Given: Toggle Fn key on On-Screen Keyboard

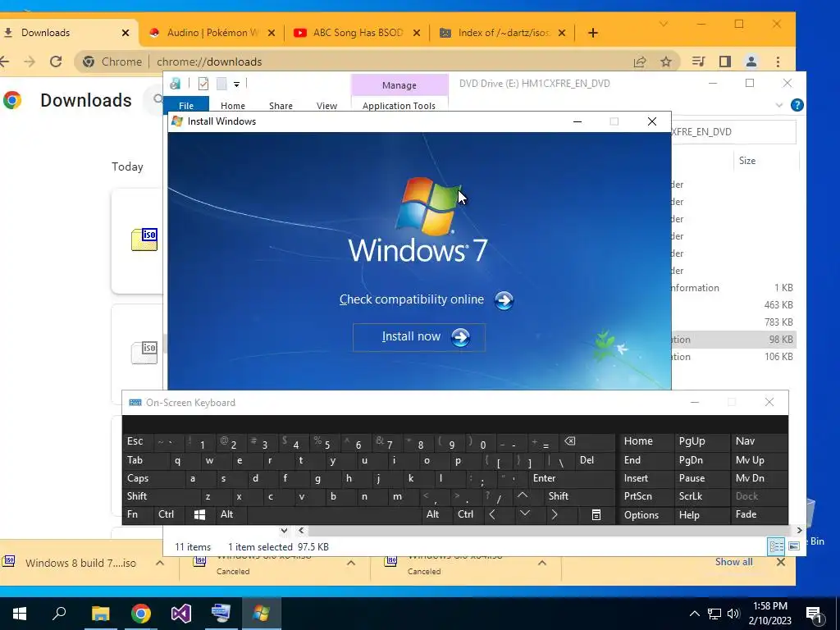Looking at the screenshot, I should 137,514.
